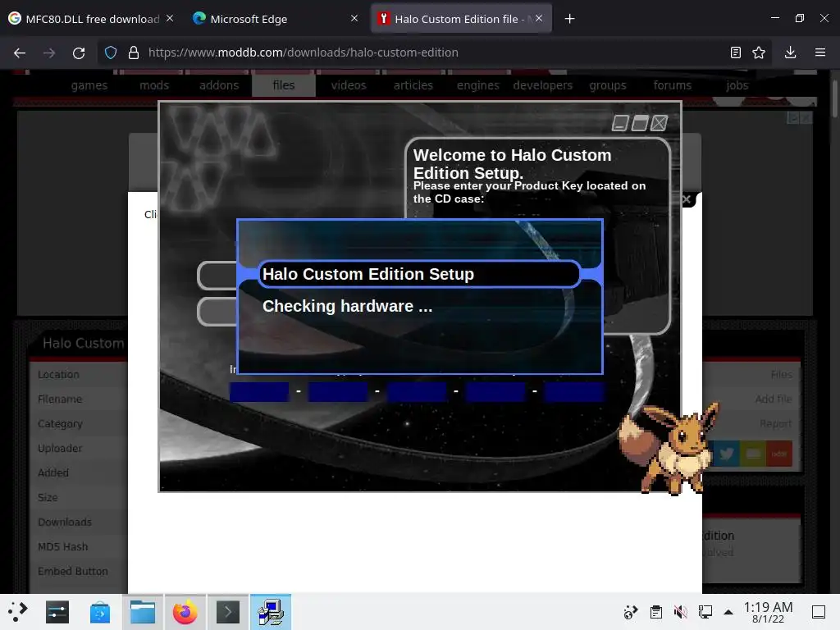Screen dimensions: 840x630
Task: Click the browser forward arrow
Action: [49, 52]
